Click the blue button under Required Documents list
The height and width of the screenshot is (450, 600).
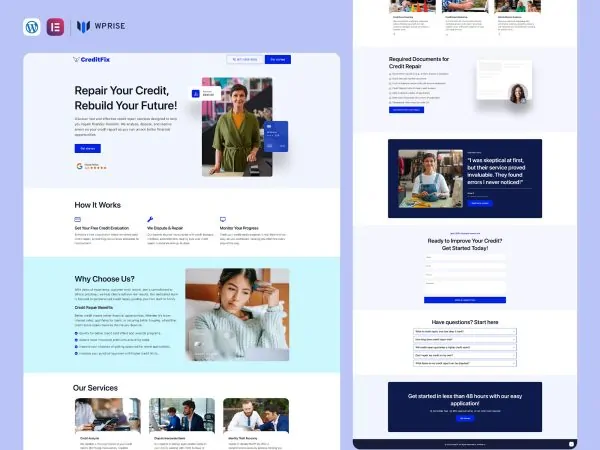point(406,110)
